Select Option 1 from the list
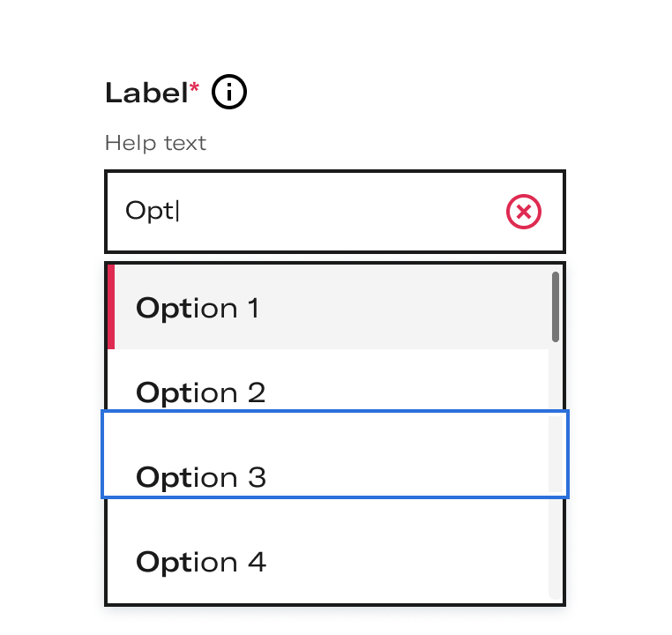 [328, 307]
